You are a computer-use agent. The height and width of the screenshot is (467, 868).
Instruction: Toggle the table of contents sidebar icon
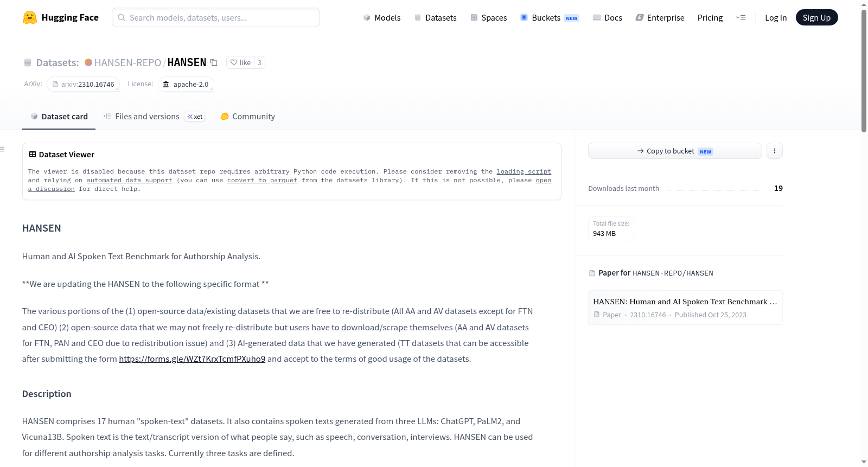pyautogui.click(x=2, y=149)
